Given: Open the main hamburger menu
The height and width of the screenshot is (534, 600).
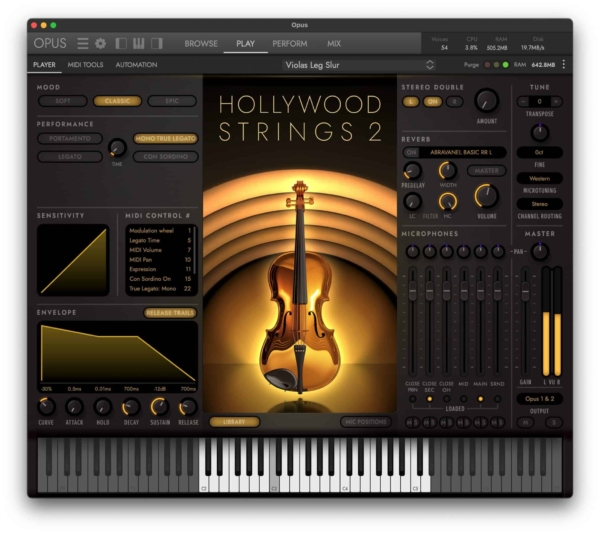Looking at the screenshot, I should tap(83, 43).
